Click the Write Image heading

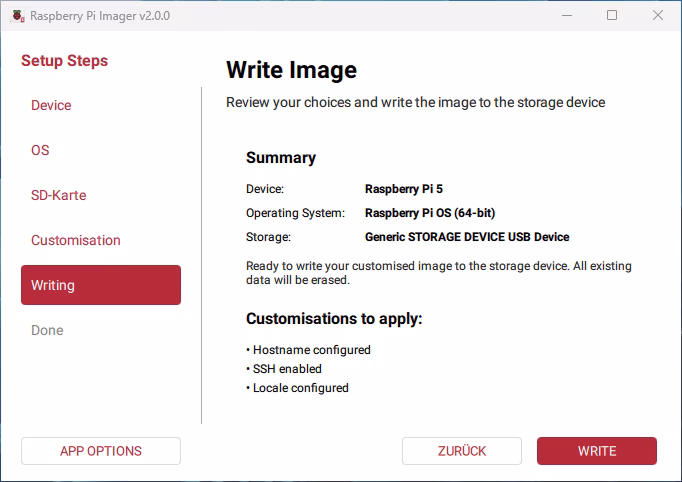[x=291, y=70]
